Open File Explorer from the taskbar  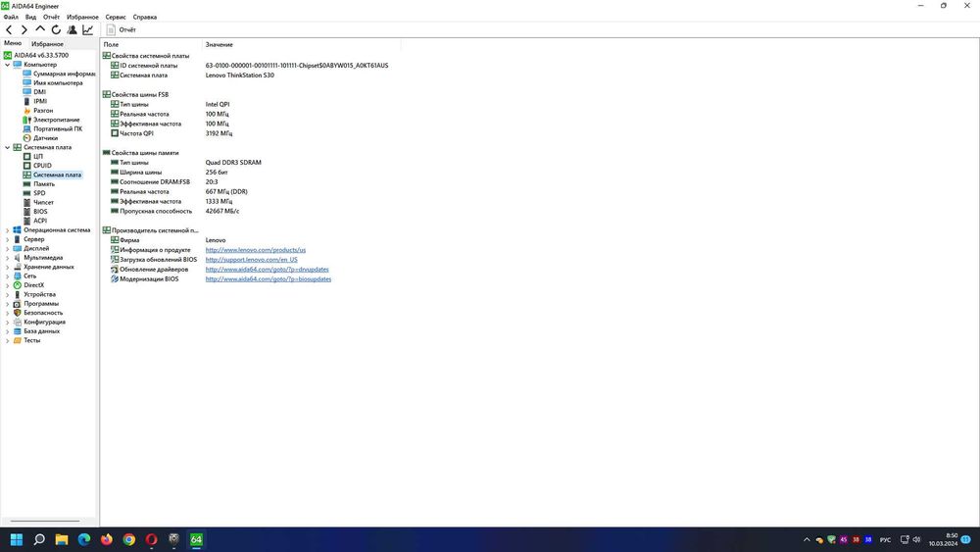click(x=61, y=539)
